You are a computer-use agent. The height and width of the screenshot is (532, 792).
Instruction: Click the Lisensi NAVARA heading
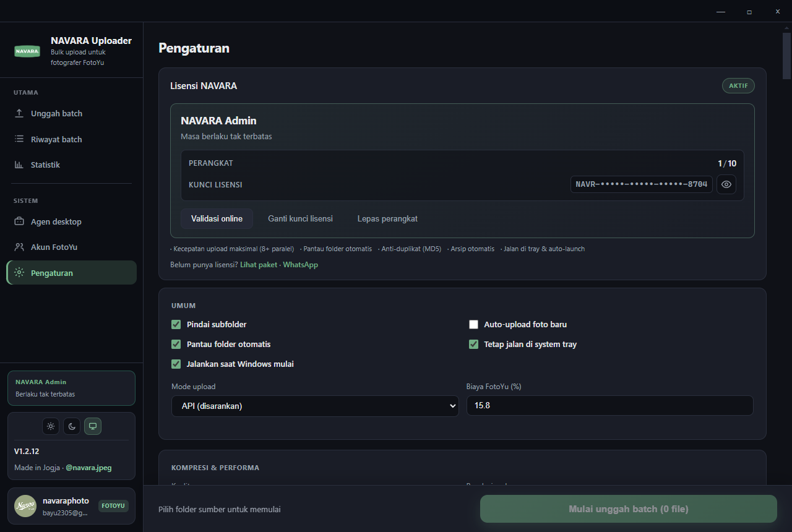tap(204, 86)
